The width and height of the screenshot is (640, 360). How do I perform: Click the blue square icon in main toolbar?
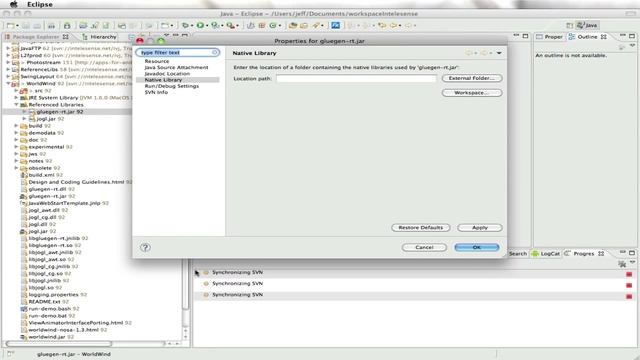(x=335, y=25)
